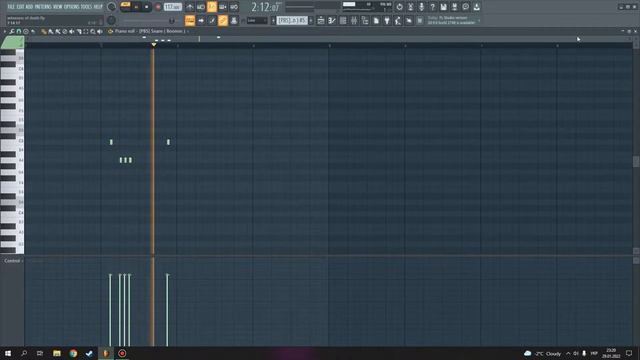Screen dimensions: 640x360
Task: Click the playhead marker in the timeline
Action: (x=154, y=44)
